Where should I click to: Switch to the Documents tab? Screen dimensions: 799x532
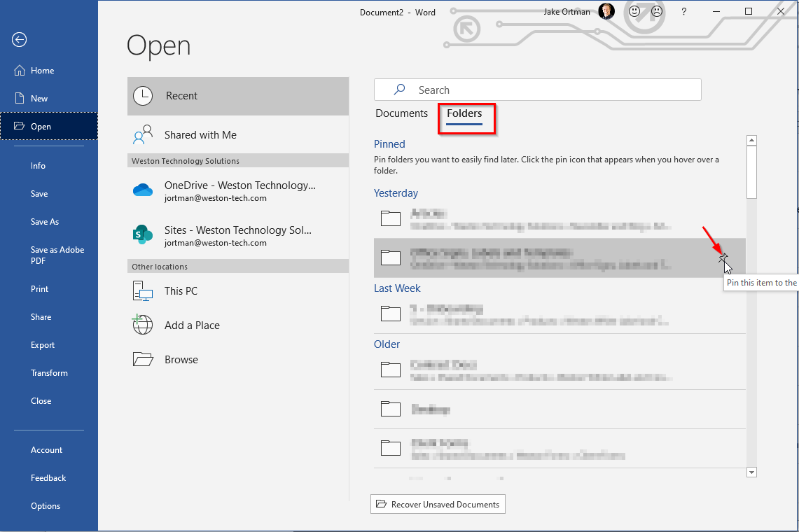pyautogui.click(x=401, y=113)
